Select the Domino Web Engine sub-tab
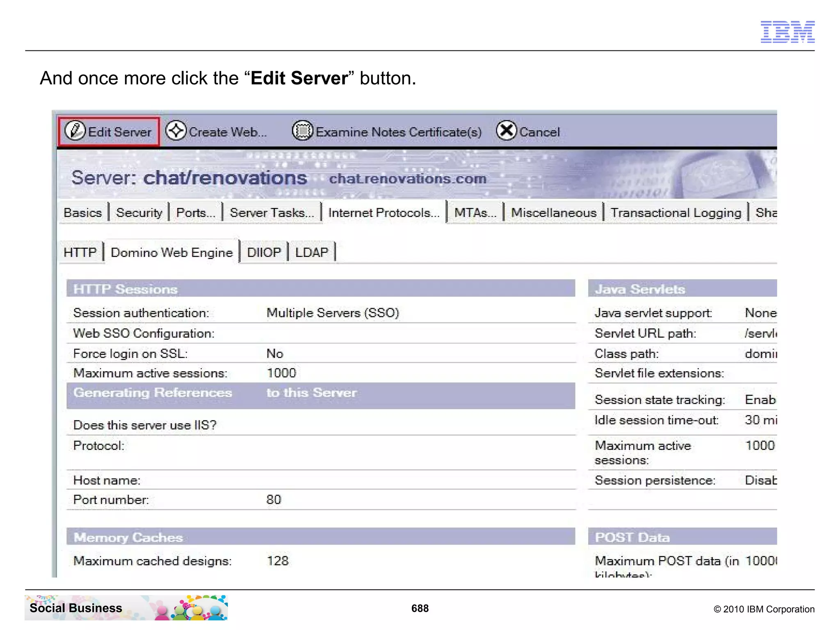 click(172, 252)
